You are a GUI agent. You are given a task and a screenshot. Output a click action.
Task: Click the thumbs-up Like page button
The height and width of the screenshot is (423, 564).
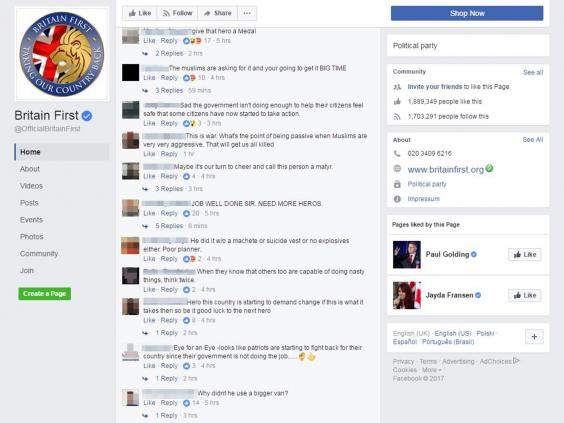pos(140,13)
